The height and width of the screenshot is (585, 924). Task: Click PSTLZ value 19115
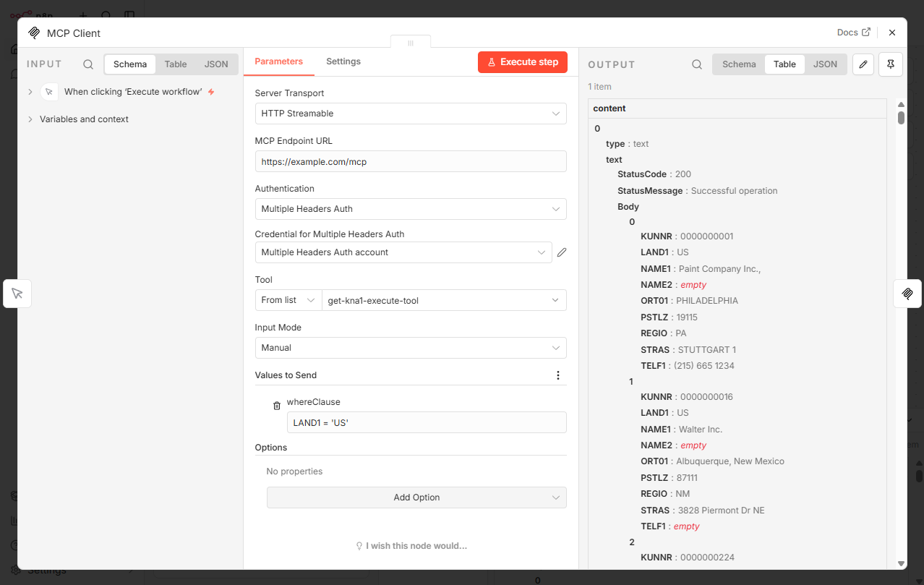click(686, 317)
